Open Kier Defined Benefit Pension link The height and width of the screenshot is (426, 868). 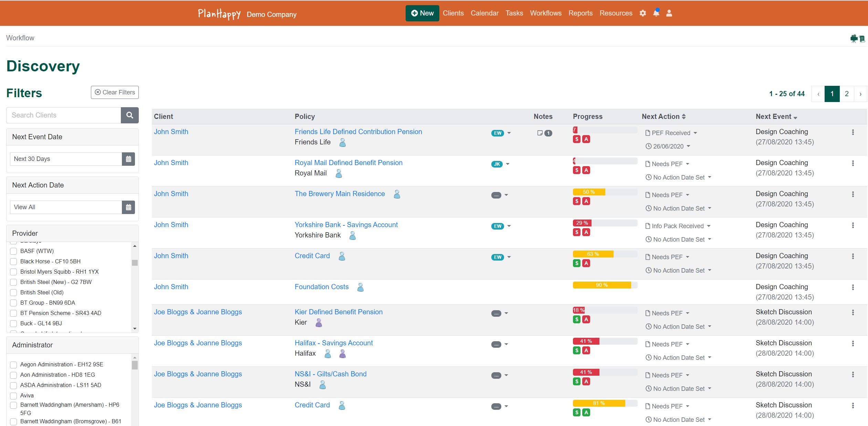point(338,312)
